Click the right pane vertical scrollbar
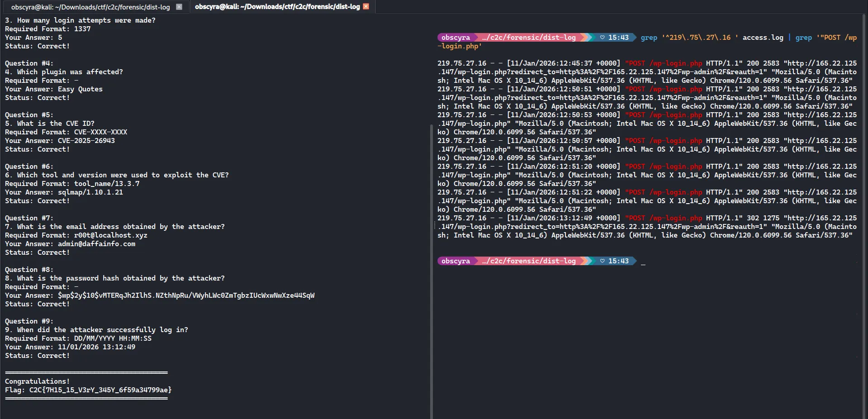This screenshot has height=419, width=868. (863, 181)
